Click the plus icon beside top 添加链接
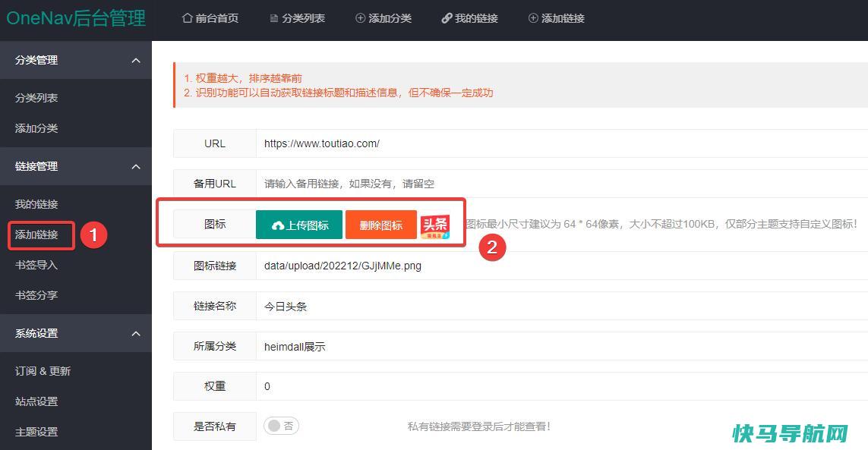Viewport: 868px width, 450px height. [533, 18]
